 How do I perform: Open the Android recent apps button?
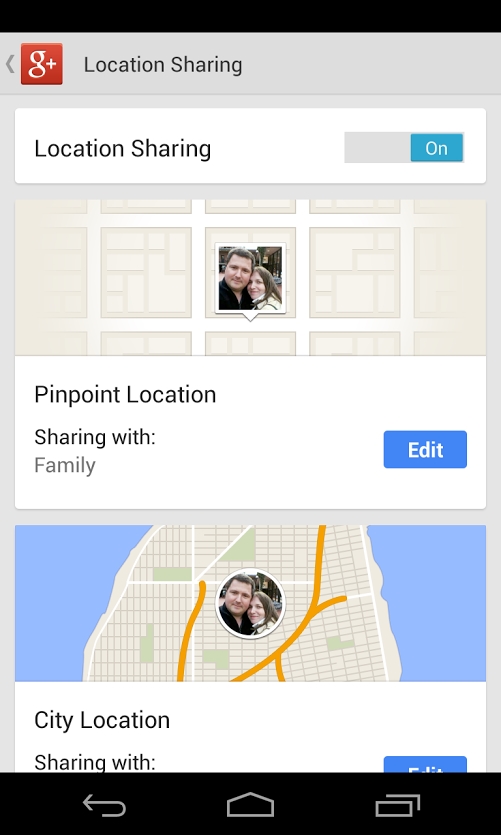pos(397,805)
